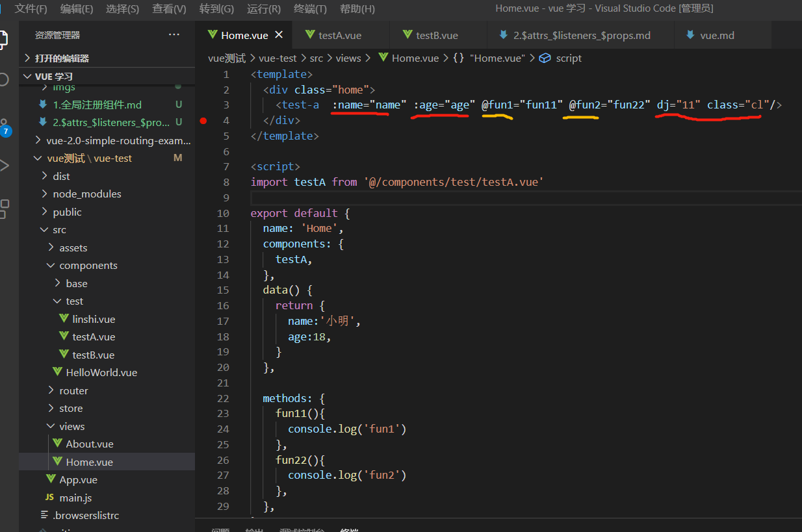
Task: Open the Source Control view with badge 7
Action: click(5, 125)
